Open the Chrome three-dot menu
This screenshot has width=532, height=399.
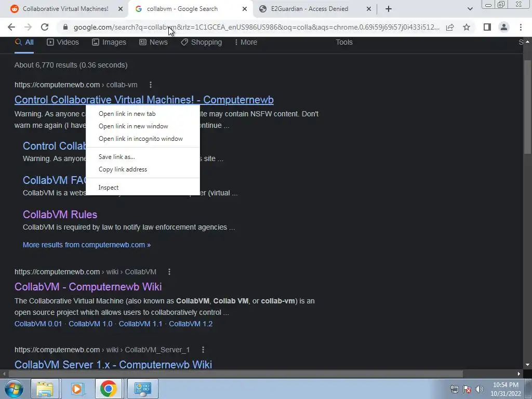521,27
